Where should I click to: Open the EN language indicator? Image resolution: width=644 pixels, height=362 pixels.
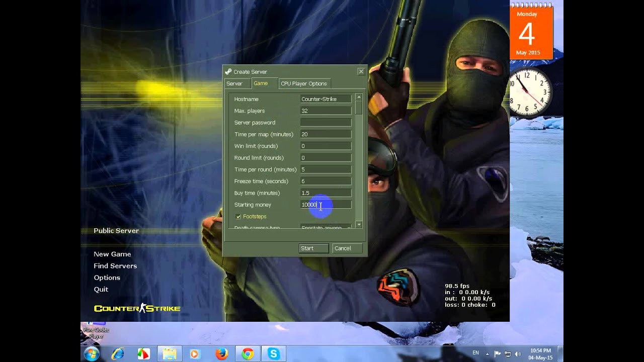point(475,353)
